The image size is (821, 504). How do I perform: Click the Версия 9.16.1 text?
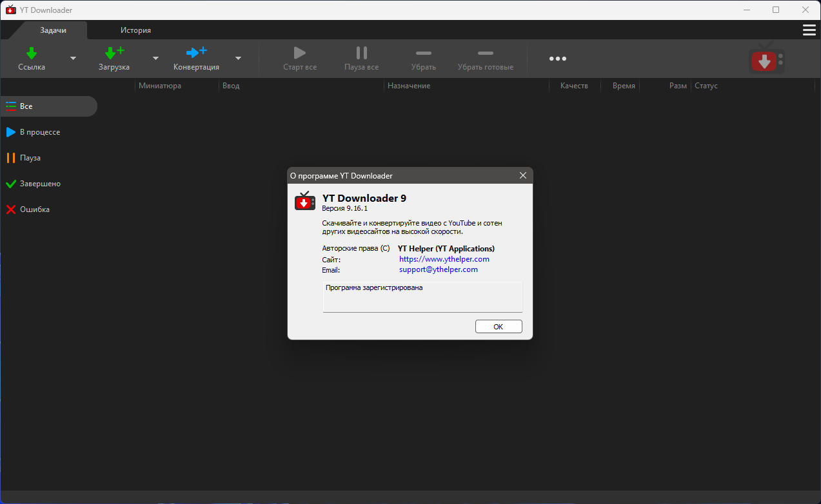tap(345, 209)
